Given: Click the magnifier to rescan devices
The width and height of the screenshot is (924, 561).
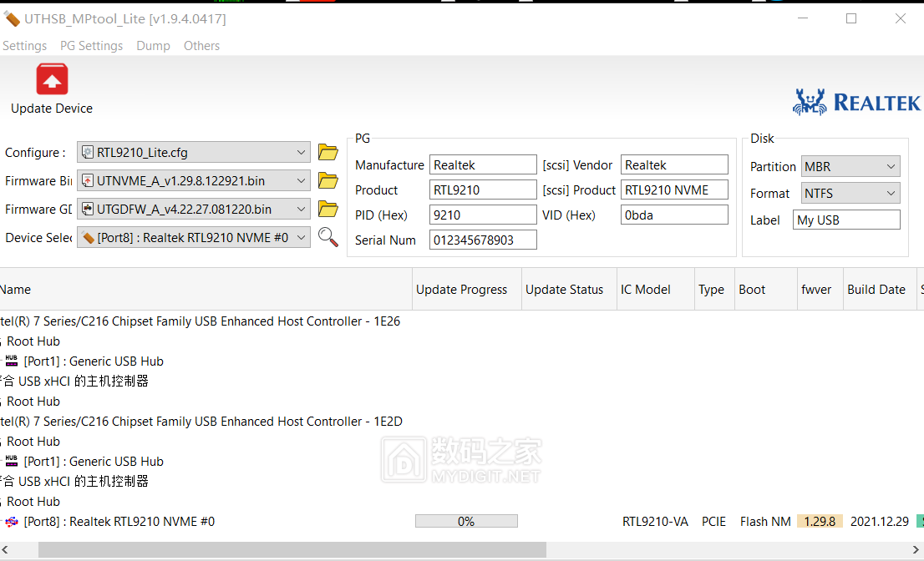Looking at the screenshot, I should (327, 237).
